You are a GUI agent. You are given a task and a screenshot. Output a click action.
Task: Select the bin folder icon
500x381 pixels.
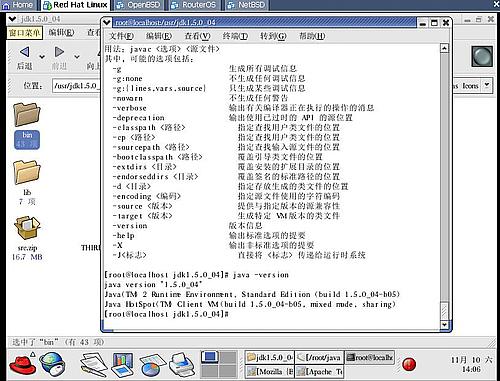click(27, 115)
